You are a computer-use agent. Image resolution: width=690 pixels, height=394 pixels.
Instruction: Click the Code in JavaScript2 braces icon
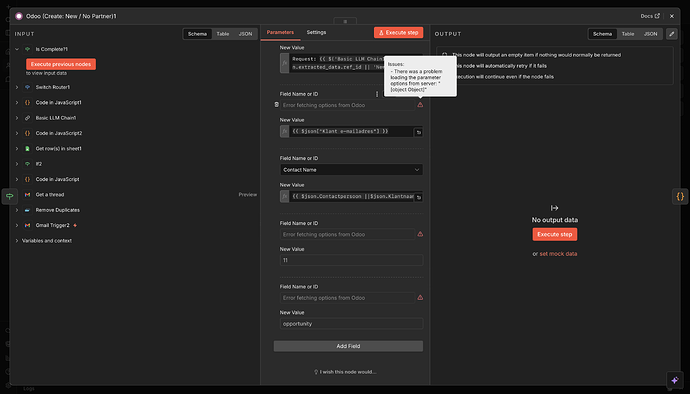[x=27, y=133]
